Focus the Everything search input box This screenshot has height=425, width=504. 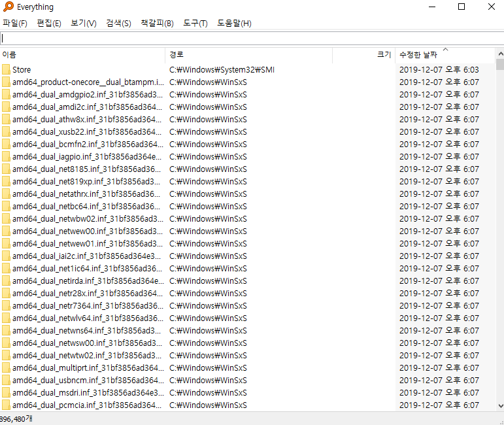pyautogui.click(x=252, y=39)
